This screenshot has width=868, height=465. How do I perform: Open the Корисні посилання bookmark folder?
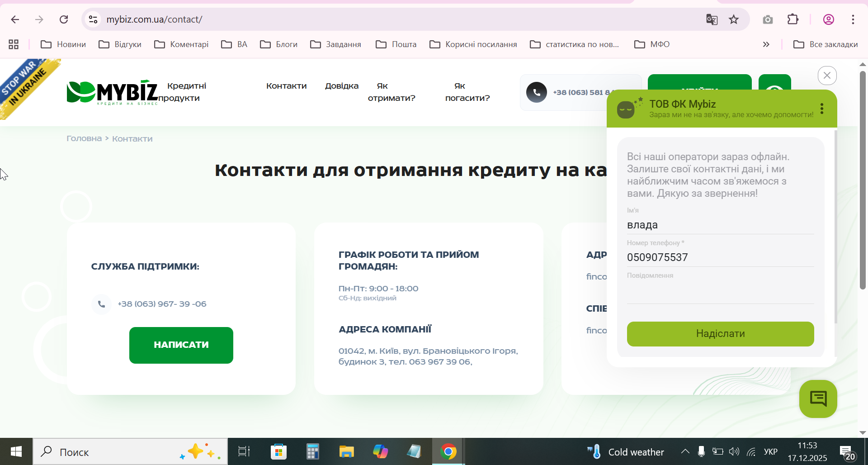point(473,44)
